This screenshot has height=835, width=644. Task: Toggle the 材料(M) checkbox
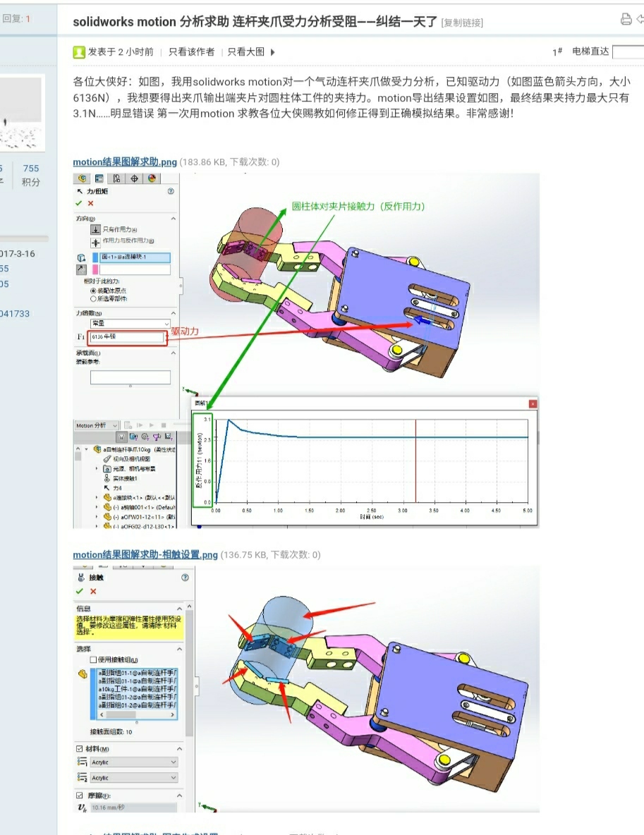coord(80,749)
